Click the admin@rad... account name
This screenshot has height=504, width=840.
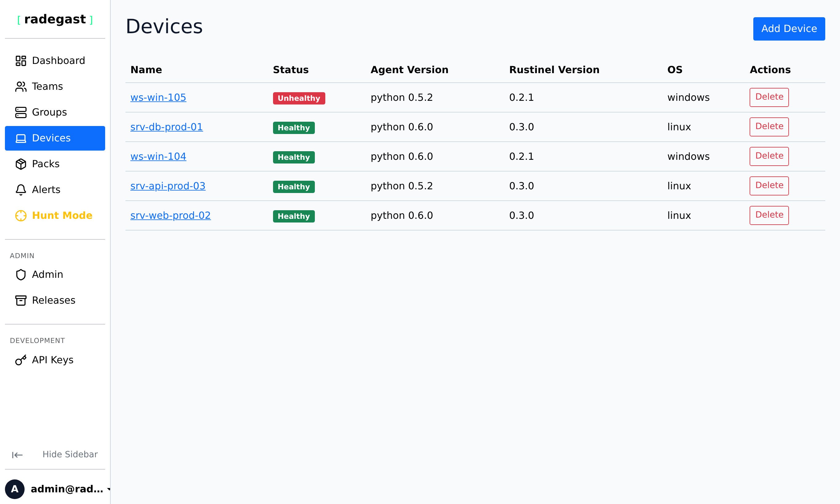(x=67, y=489)
